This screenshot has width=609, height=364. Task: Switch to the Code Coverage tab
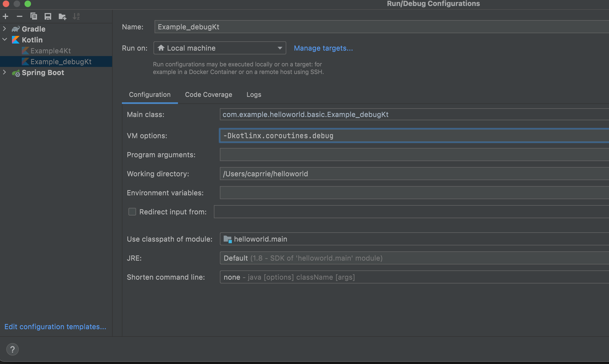pyautogui.click(x=208, y=95)
